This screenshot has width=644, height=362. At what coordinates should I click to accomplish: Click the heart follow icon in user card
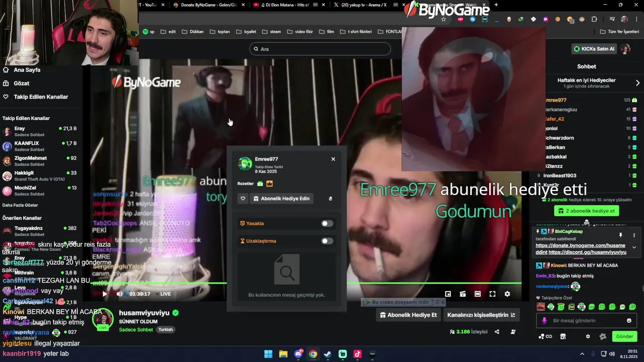coord(243,199)
